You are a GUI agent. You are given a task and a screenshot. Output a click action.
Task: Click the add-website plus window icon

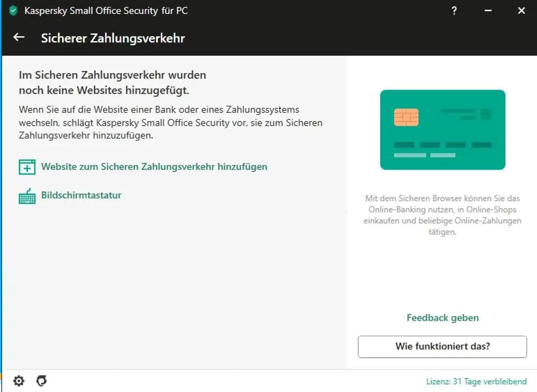pos(27,167)
